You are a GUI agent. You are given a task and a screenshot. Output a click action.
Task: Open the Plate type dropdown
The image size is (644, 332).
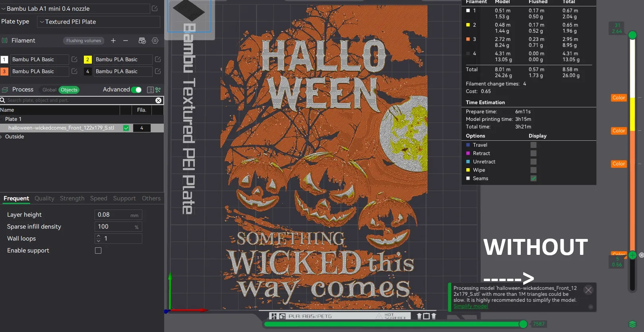[x=99, y=22]
